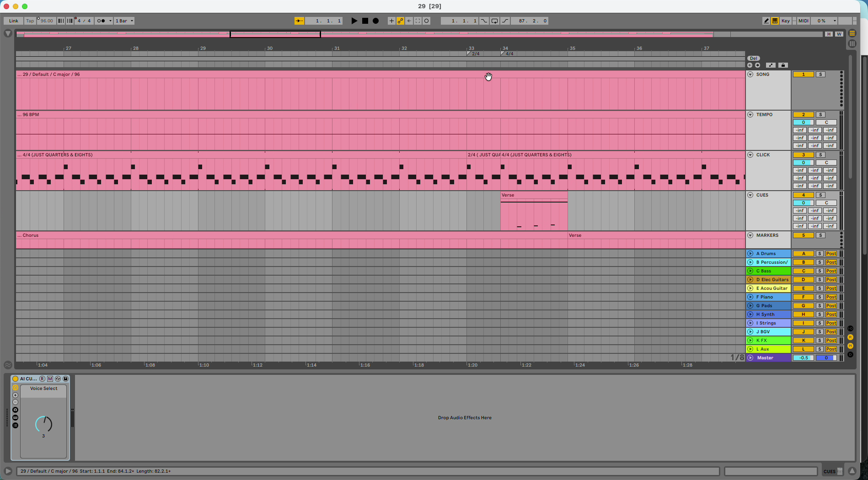Click the Tap tempo button
This screenshot has width=868, height=480.
tap(30, 21)
